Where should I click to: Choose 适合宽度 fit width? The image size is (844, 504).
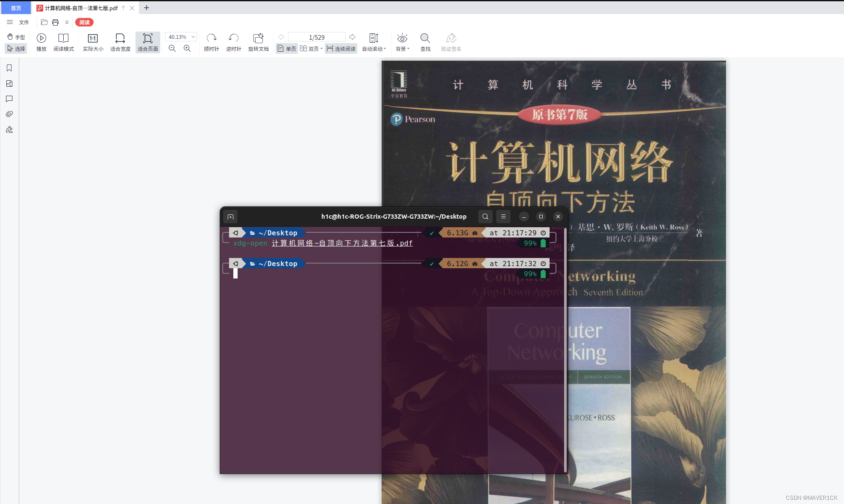[121, 43]
